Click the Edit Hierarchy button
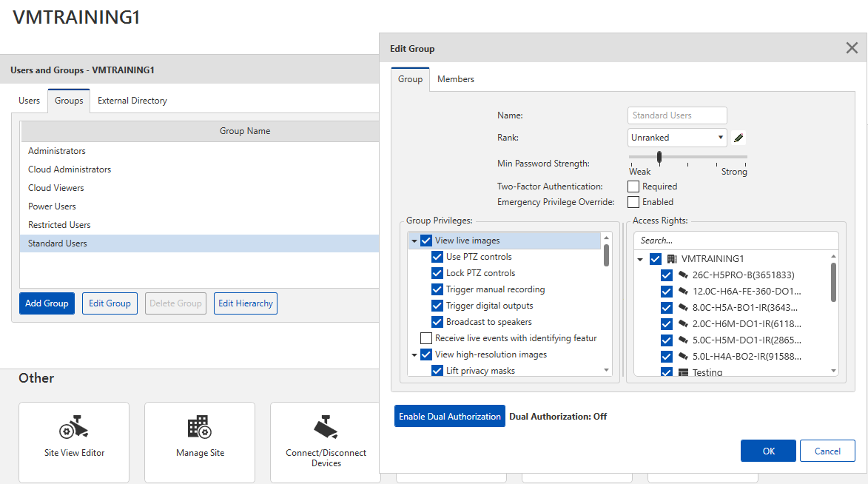The image size is (868, 484). click(x=245, y=303)
